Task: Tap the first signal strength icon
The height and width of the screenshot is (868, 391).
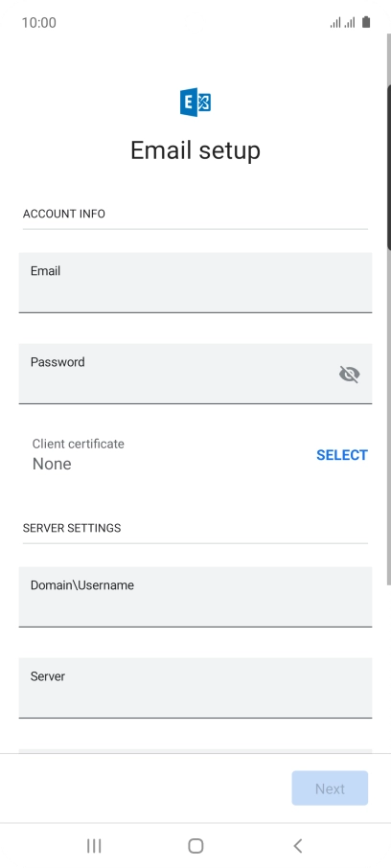Action: click(335, 23)
